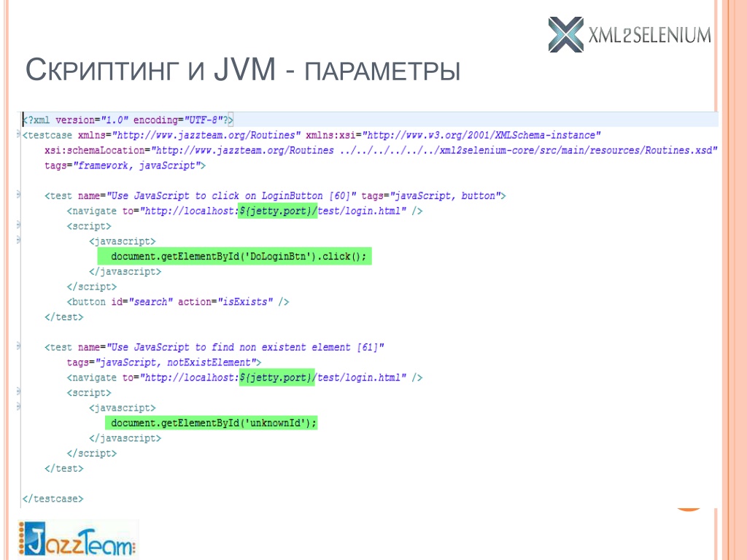
Task: Click the JazzTeam logo
Action: (77, 540)
